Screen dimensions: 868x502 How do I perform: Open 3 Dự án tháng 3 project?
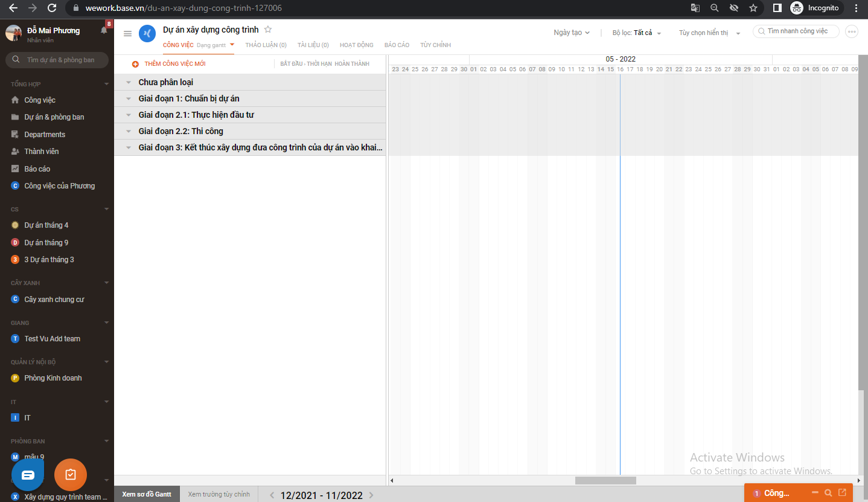(x=49, y=260)
